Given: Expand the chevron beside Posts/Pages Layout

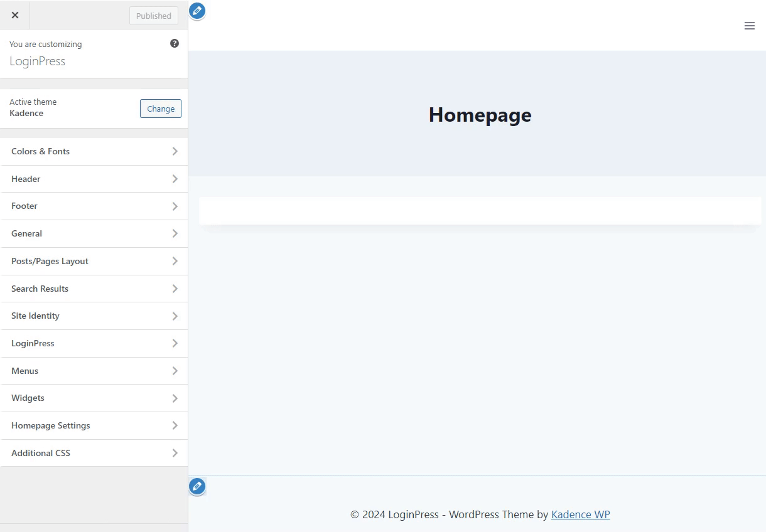Looking at the screenshot, I should point(175,261).
